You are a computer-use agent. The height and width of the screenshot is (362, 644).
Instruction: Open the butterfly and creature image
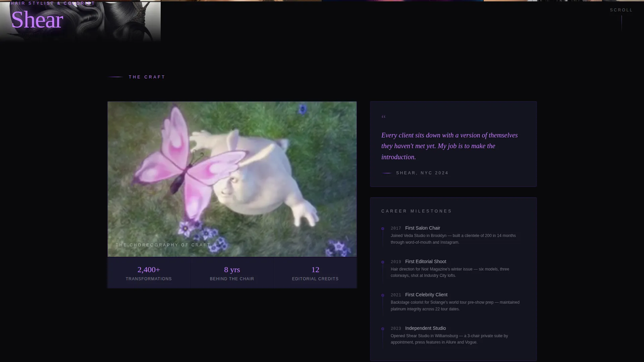pyautogui.click(x=232, y=179)
